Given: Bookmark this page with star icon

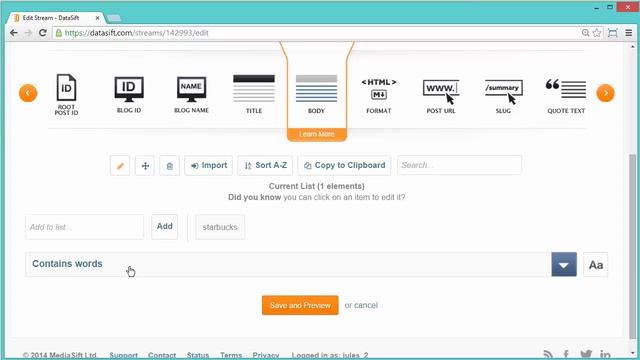Looking at the screenshot, I should click(x=597, y=33).
